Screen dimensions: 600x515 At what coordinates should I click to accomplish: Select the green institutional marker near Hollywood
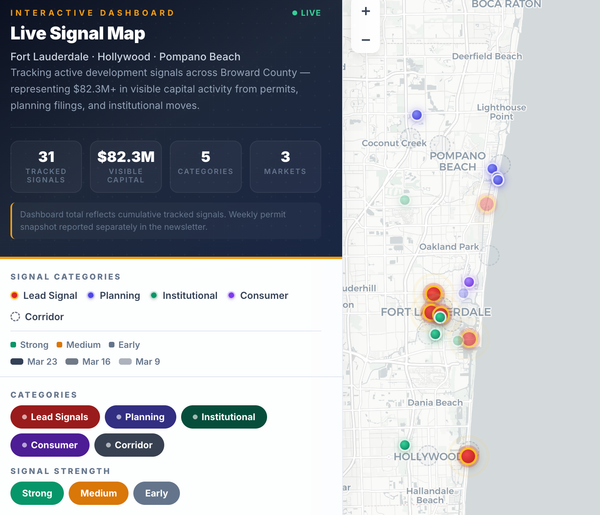click(x=405, y=445)
